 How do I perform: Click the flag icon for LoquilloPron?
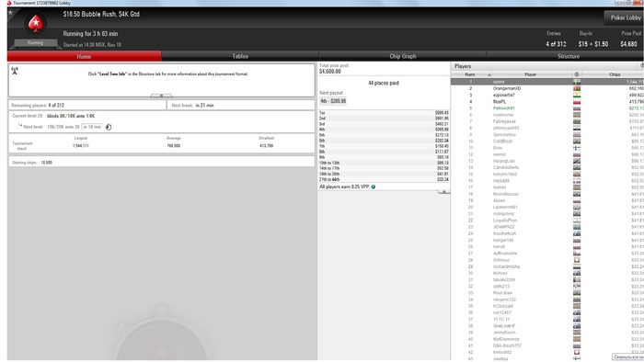(x=577, y=221)
